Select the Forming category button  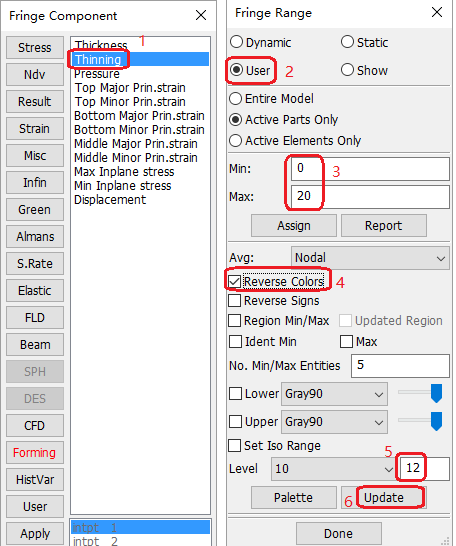[35, 452]
